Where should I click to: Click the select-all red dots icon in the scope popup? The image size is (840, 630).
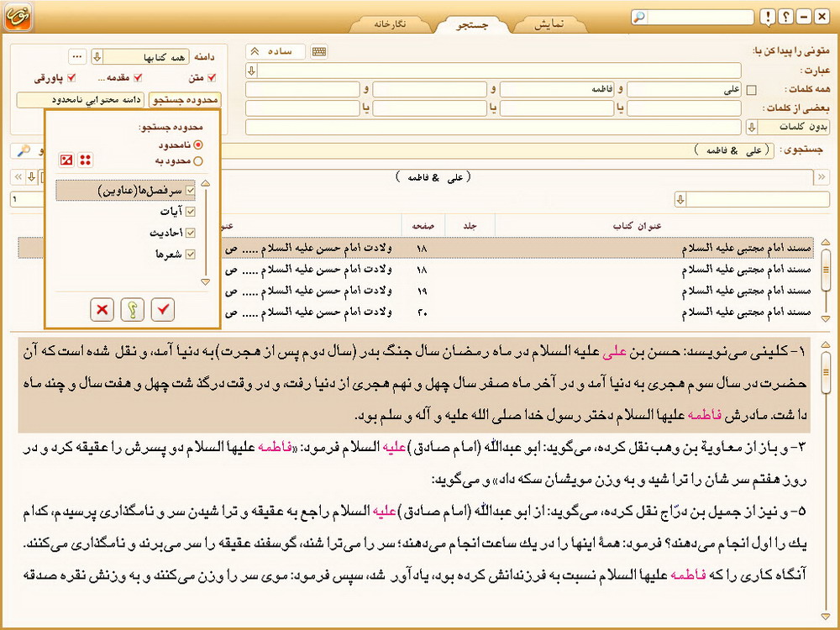(x=85, y=160)
